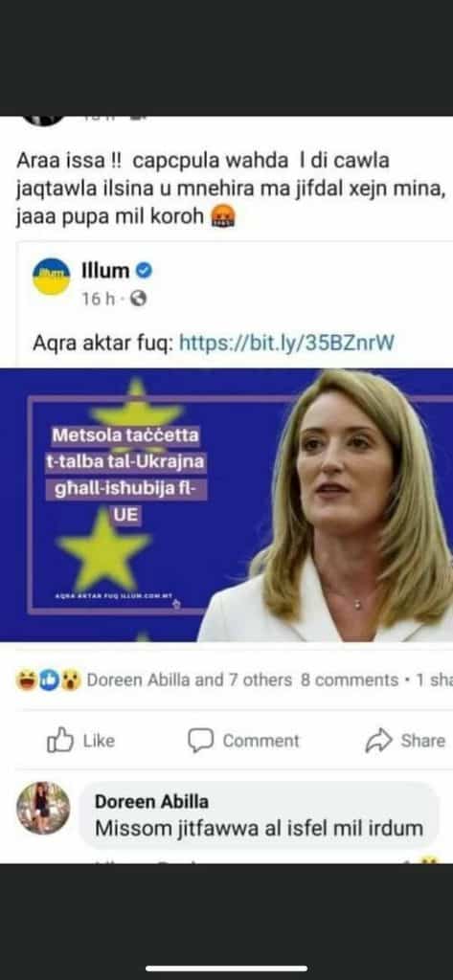Tap the blue like reaction icon
The height and width of the screenshot is (980, 453).
point(48,680)
